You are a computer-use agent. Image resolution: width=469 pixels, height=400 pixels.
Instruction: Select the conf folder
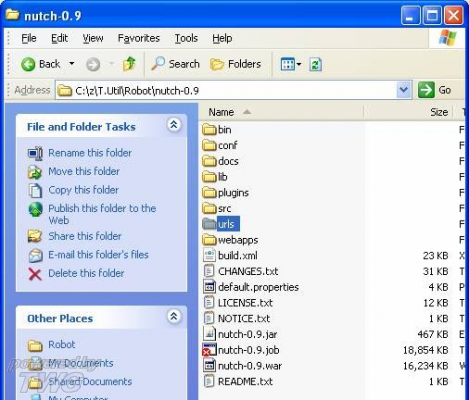click(x=220, y=145)
